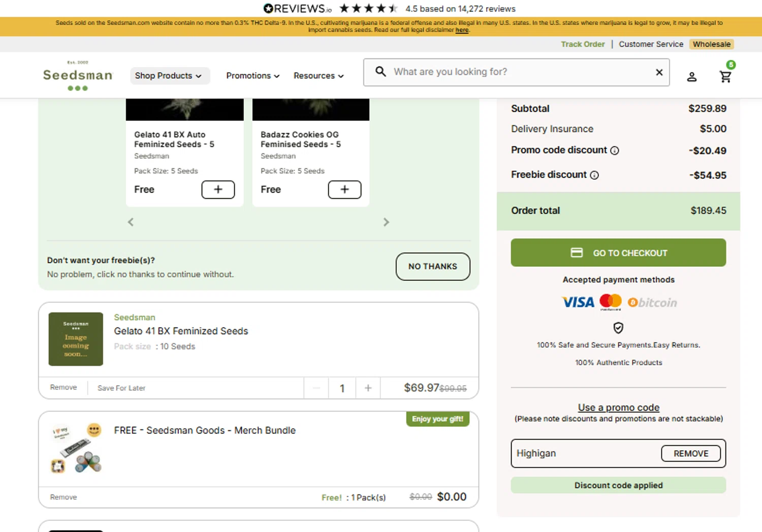Decrease Gelato 41 BX quantity
The height and width of the screenshot is (532, 762).
pyautogui.click(x=316, y=388)
